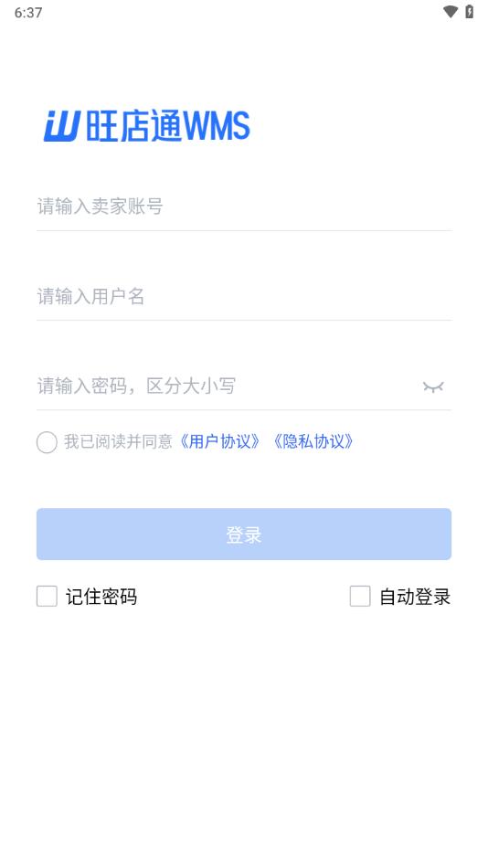Tap the blue W logo mark

click(62, 126)
